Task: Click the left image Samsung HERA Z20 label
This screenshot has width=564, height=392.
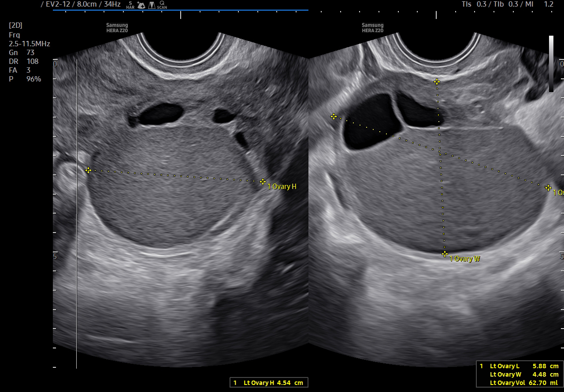Action: click(x=117, y=28)
